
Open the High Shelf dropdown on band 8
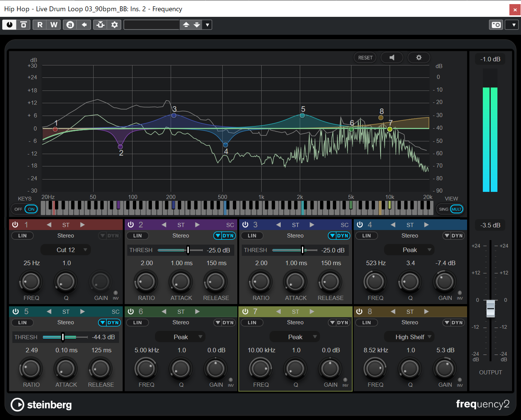409,337
